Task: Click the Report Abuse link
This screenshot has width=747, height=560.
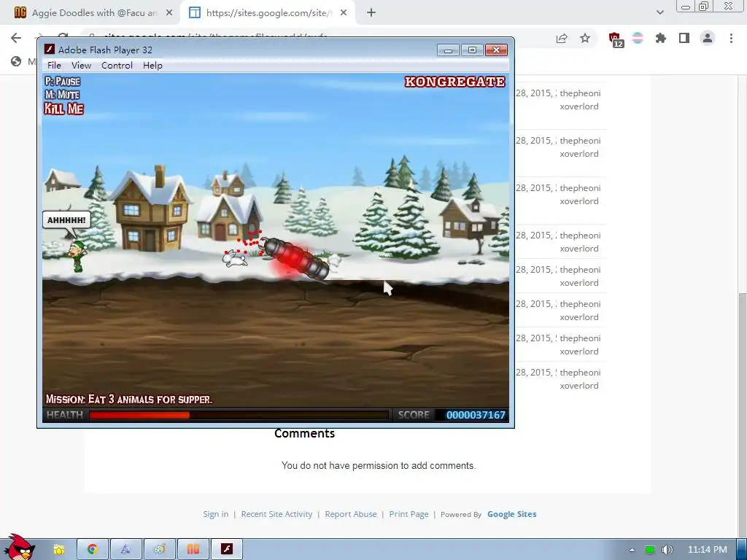Action: tap(351, 514)
